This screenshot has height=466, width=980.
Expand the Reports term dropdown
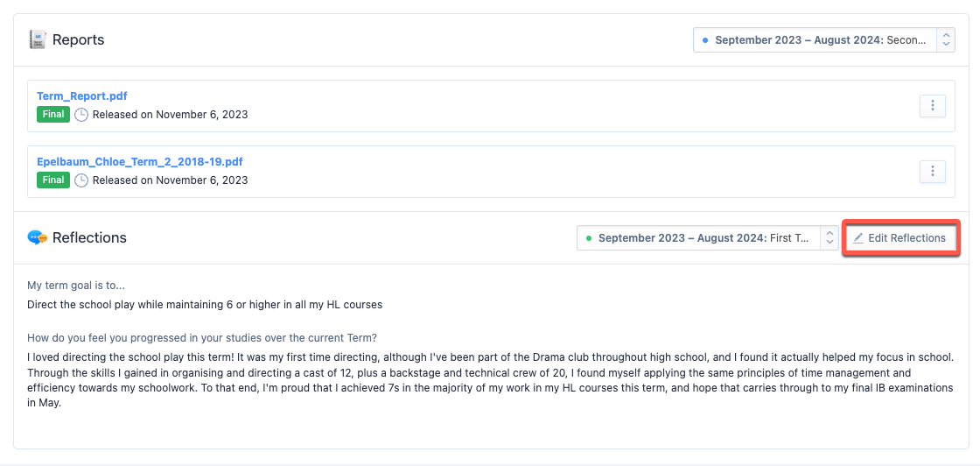pos(823,40)
